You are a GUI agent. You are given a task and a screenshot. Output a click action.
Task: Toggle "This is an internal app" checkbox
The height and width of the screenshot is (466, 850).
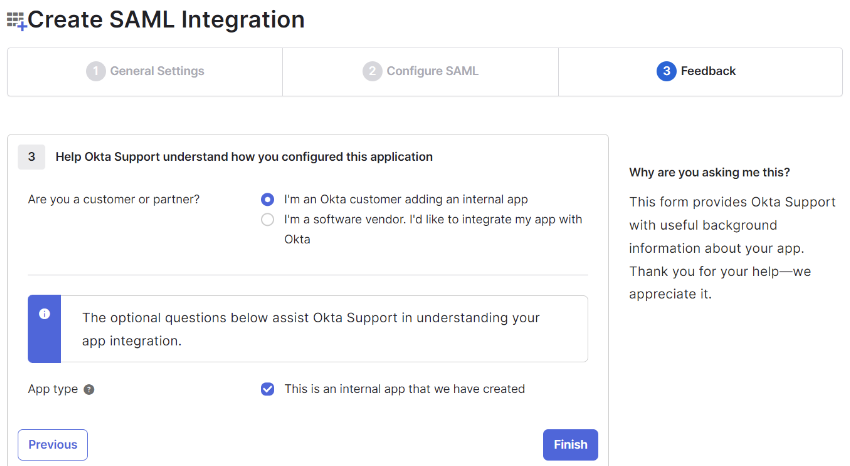tap(267, 389)
